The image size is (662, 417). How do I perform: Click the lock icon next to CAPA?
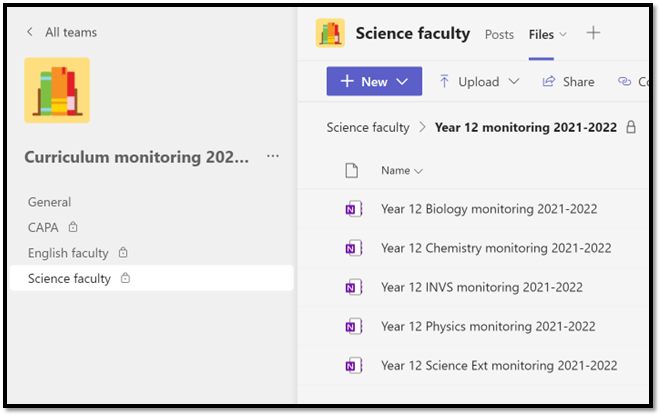[x=73, y=227]
